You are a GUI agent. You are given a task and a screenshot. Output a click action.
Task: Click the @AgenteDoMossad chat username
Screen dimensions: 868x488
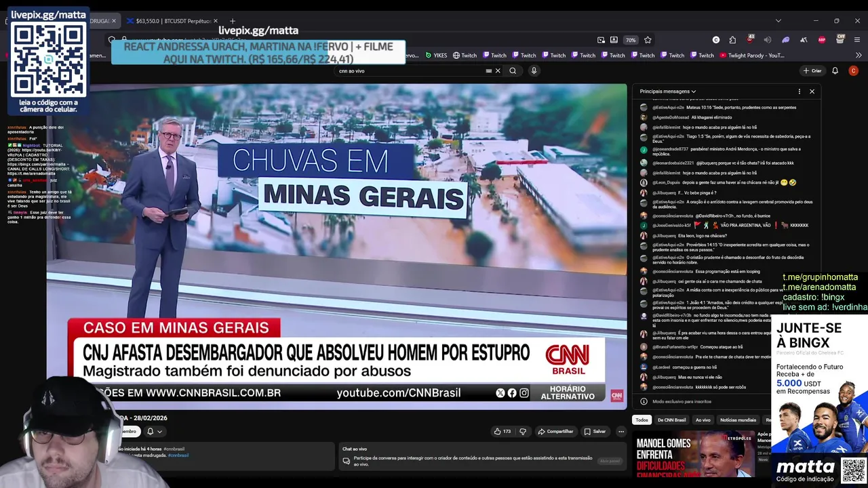671,117
